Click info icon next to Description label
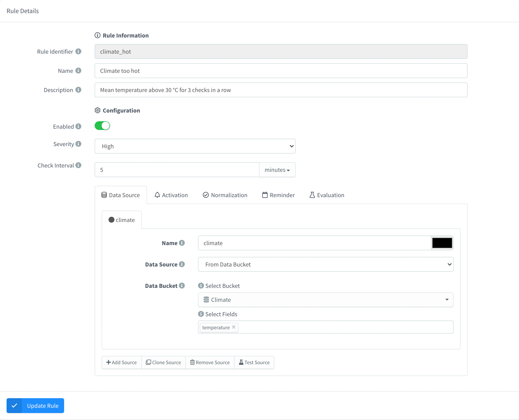Viewport: 519px width, 420px height. point(78,90)
